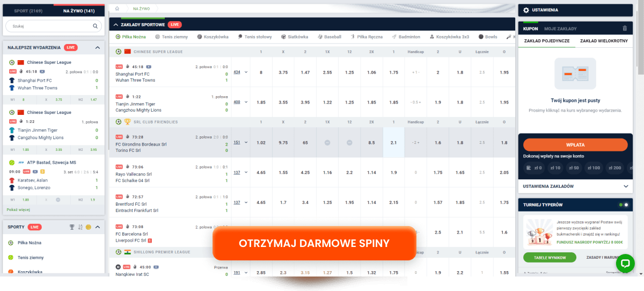Viewport: 644px width, 291px height.
Task: Select Zakład Pojedyncze tab
Action: coord(547,41)
